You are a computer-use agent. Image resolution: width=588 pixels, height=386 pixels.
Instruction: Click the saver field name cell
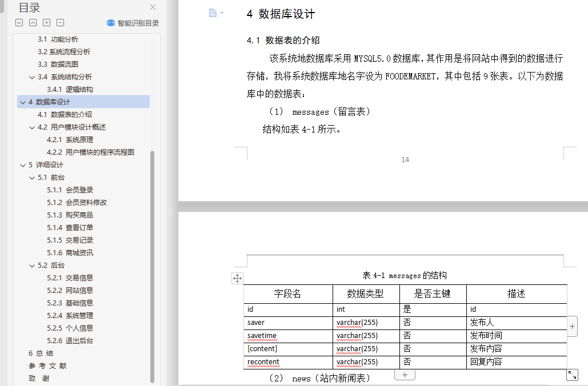288,323
